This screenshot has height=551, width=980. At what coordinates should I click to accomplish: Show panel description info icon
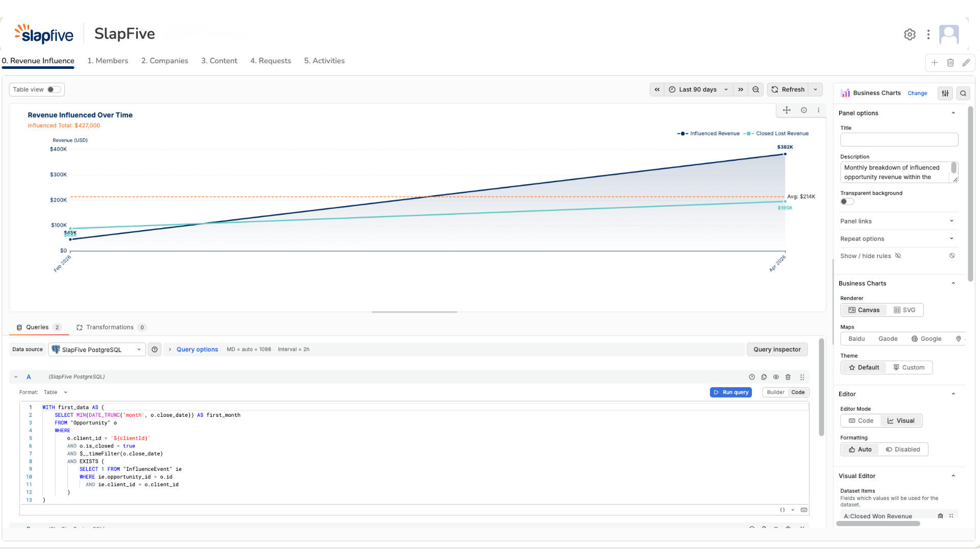click(804, 110)
